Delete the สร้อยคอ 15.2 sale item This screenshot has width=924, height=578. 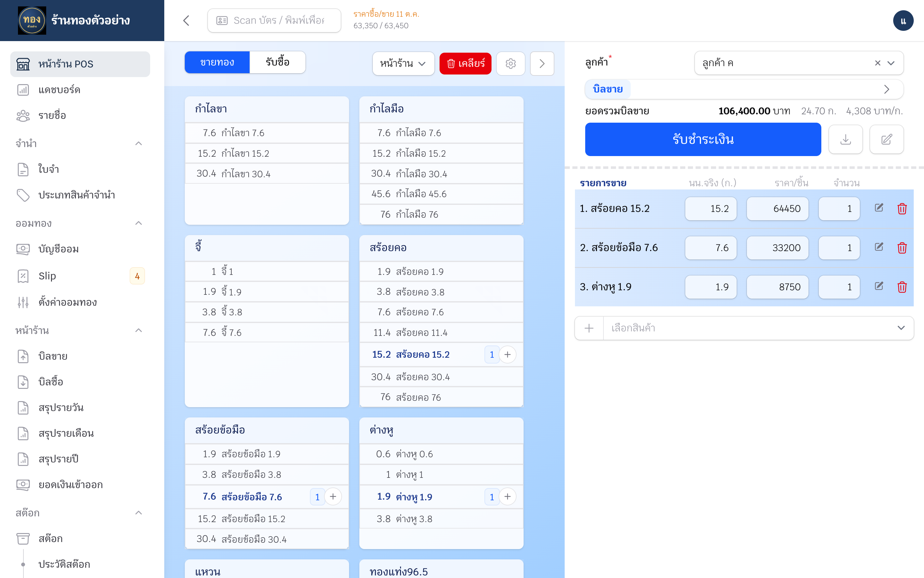pyautogui.click(x=902, y=209)
